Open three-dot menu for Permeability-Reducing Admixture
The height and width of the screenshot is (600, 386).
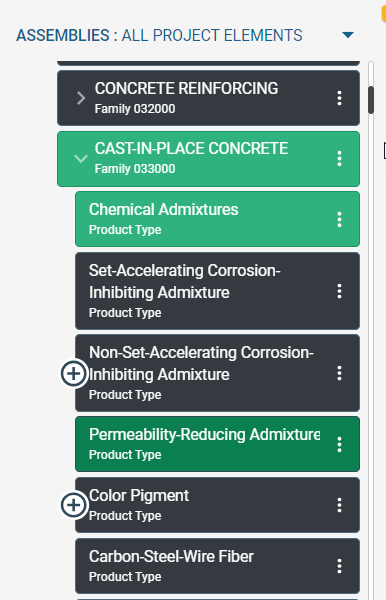click(339, 445)
